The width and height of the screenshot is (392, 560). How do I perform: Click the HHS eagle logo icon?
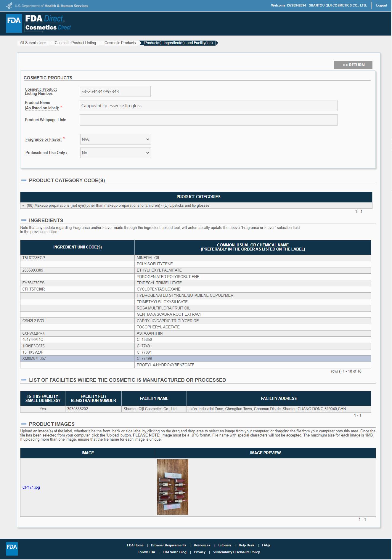9,6
